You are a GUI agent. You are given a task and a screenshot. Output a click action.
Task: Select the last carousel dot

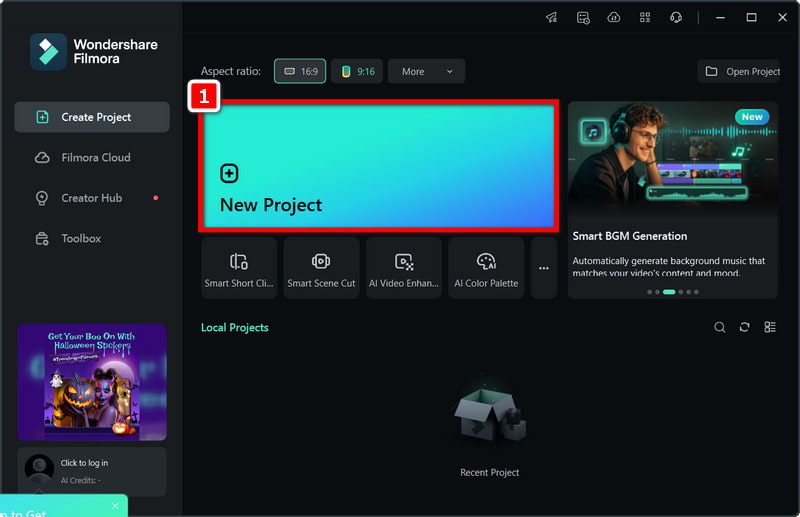pos(696,292)
